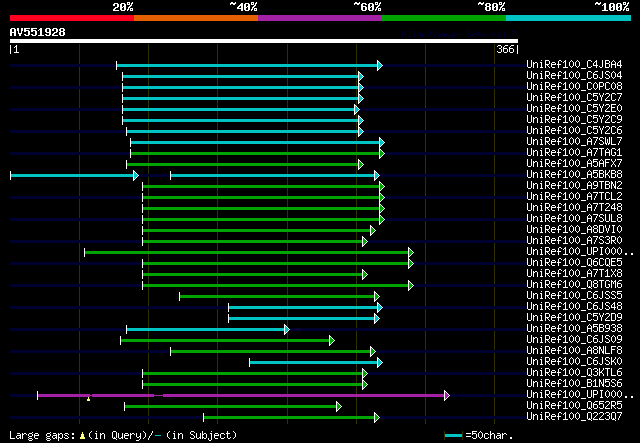Select the UniRef100_Q8TGM6 label

pos(574,285)
